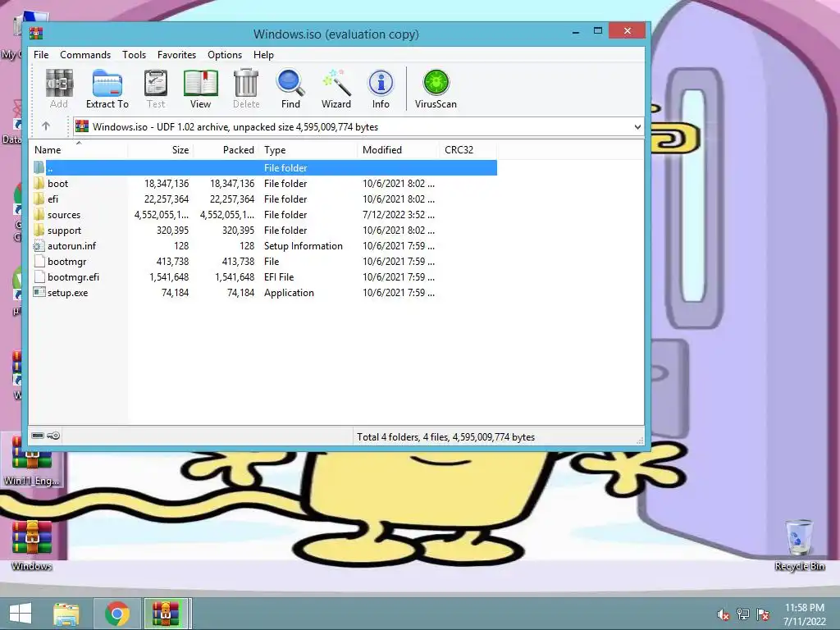The height and width of the screenshot is (630, 840).
Task: Select the sources folder icon
Action: (x=39, y=214)
